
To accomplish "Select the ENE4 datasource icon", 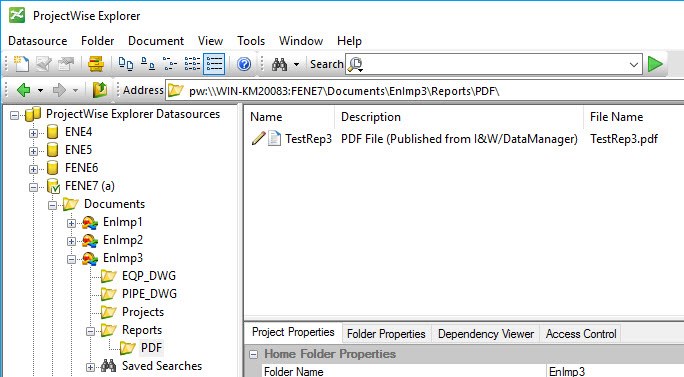I will click(52, 131).
